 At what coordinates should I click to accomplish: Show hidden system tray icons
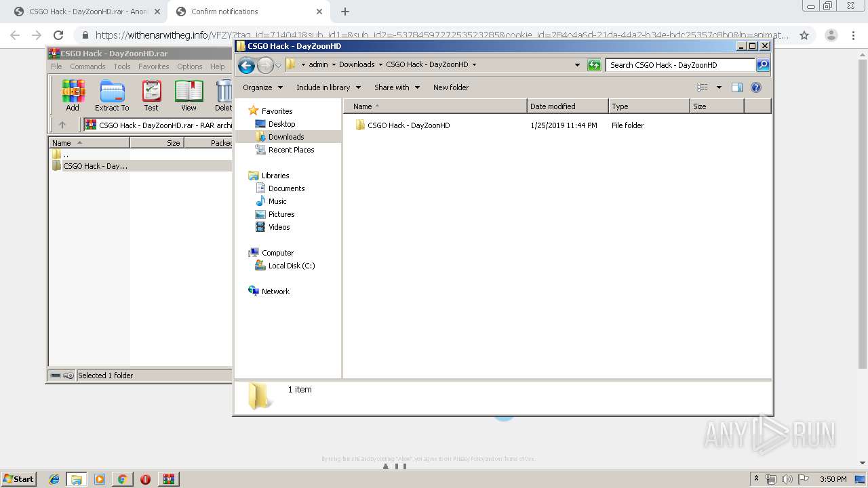[756, 479]
